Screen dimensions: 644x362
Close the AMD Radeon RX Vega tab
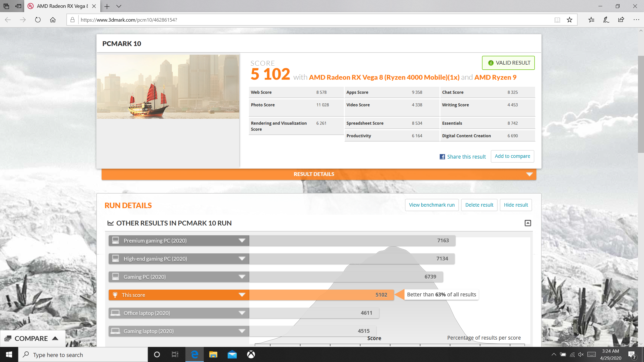coord(94,6)
